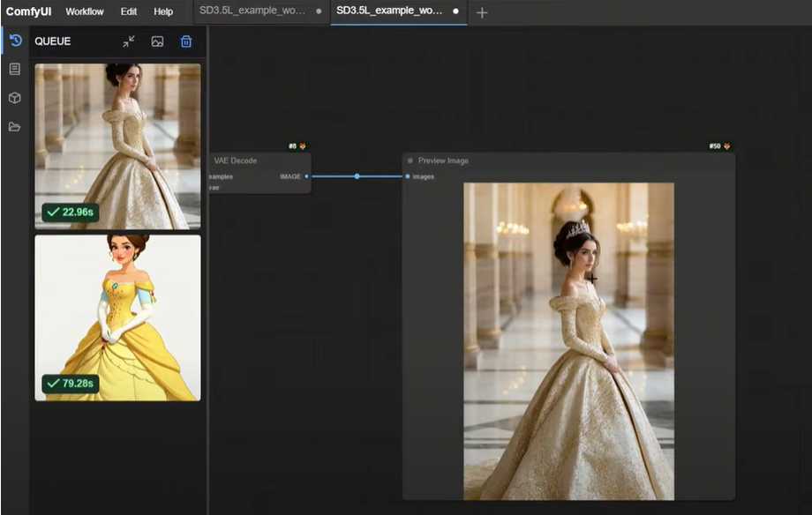The image size is (812, 515).
Task: Open the cartoon yellow dress queue thumbnail
Action: 117,317
